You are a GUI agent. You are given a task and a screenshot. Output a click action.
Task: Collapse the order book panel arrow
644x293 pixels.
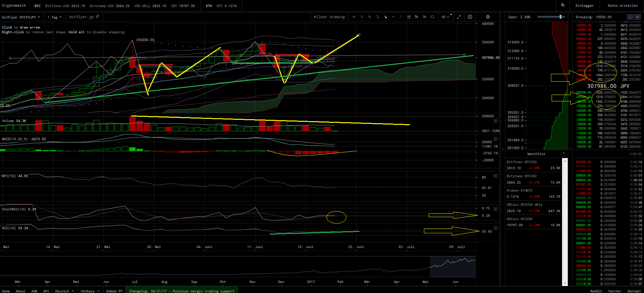pyautogui.click(x=570, y=149)
